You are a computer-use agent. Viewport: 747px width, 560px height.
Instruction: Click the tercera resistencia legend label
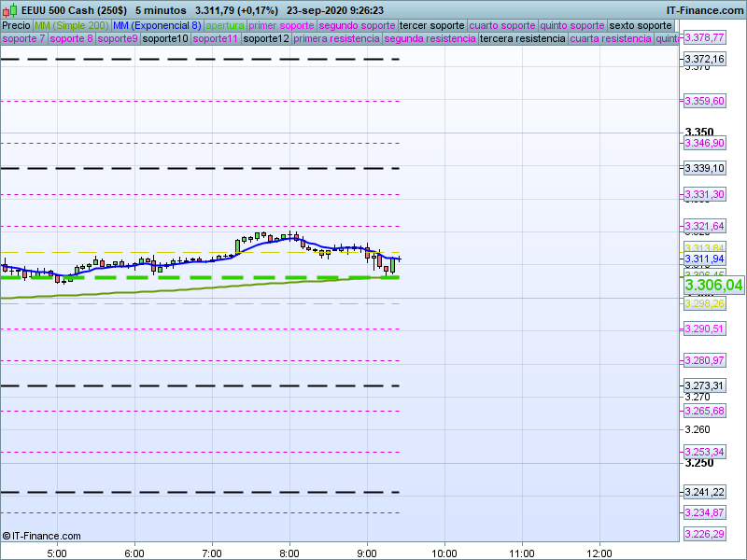pos(522,39)
